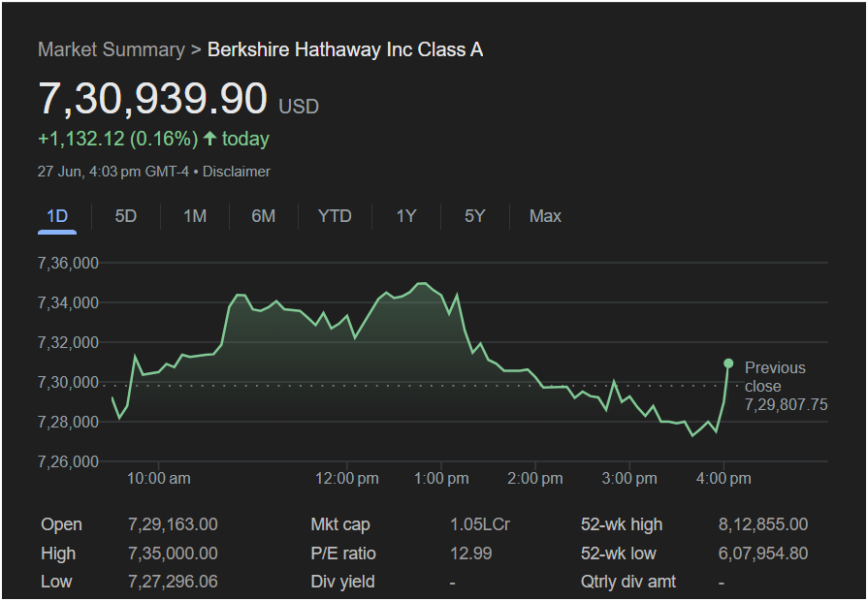Click the 7,26,000 y-axis label
This screenshot has width=868, height=601.
pyautogui.click(x=68, y=461)
